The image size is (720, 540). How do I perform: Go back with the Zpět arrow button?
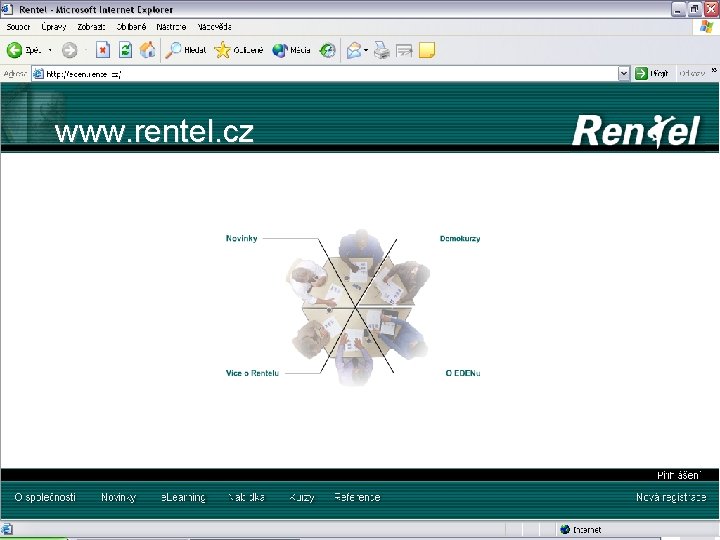pyautogui.click(x=23, y=50)
